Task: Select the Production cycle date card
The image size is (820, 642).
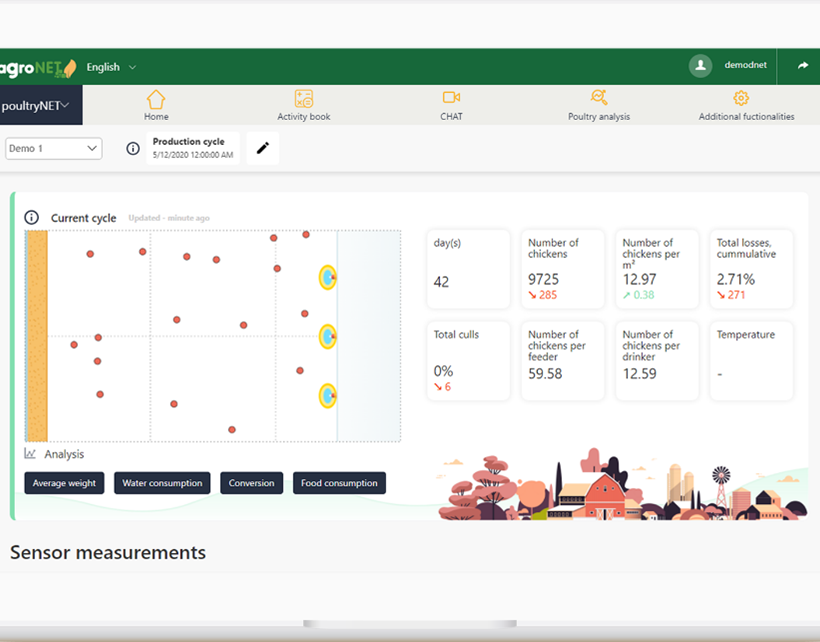Action: [193, 148]
